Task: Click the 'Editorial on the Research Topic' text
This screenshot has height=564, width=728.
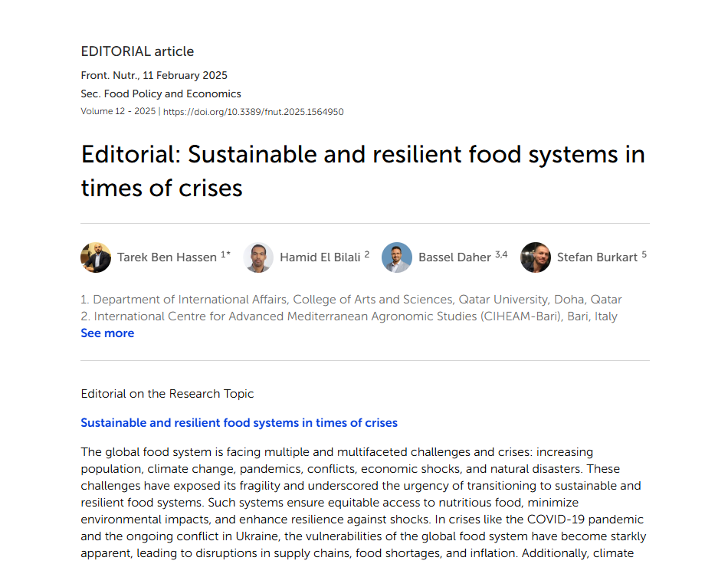Action: (x=167, y=394)
